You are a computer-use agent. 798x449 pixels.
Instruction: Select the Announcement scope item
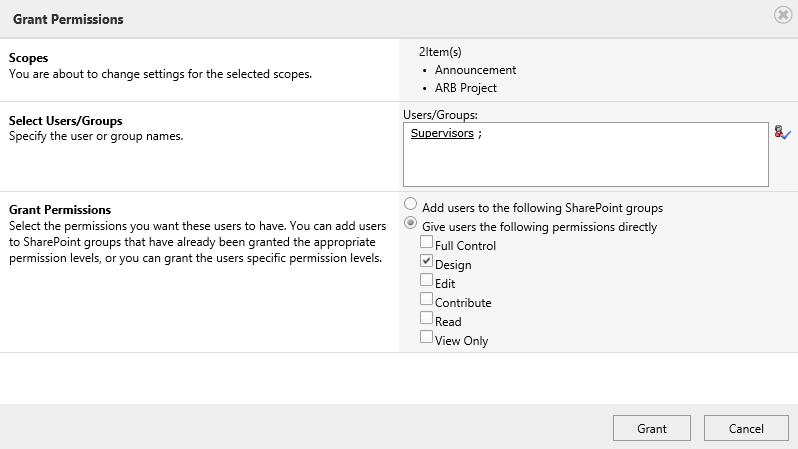pyautogui.click(x=475, y=70)
